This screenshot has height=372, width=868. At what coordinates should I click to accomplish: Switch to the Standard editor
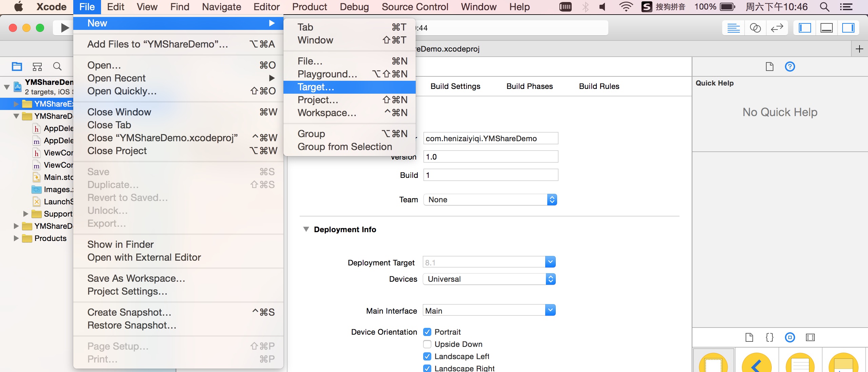point(733,28)
